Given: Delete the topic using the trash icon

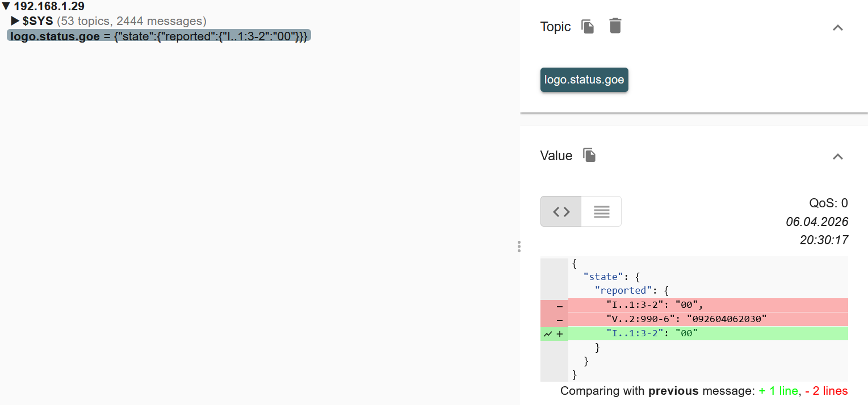Looking at the screenshot, I should tap(615, 26).
